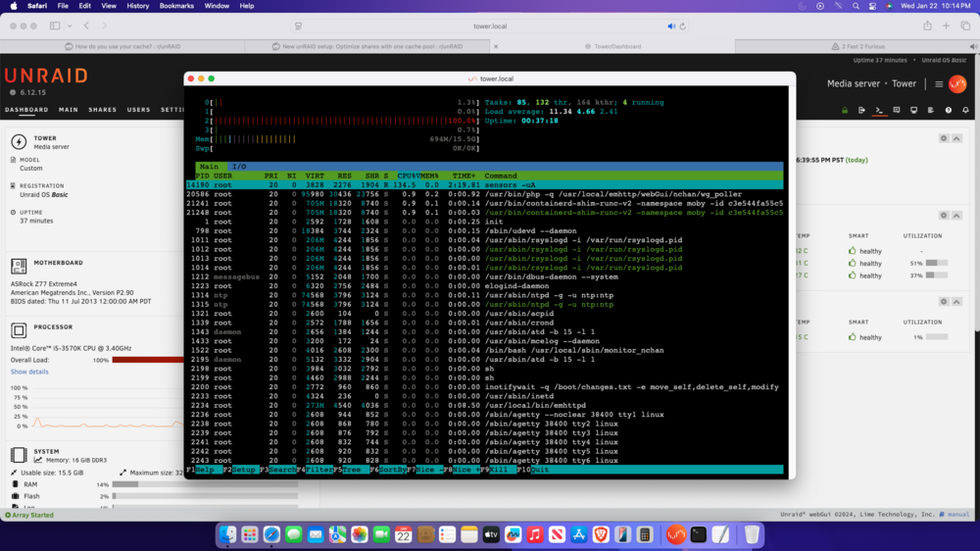Click Safari's sidebar toggle icon
Image resolution: width=980 pixels, height=551 pixels.
tap(55, 25)
